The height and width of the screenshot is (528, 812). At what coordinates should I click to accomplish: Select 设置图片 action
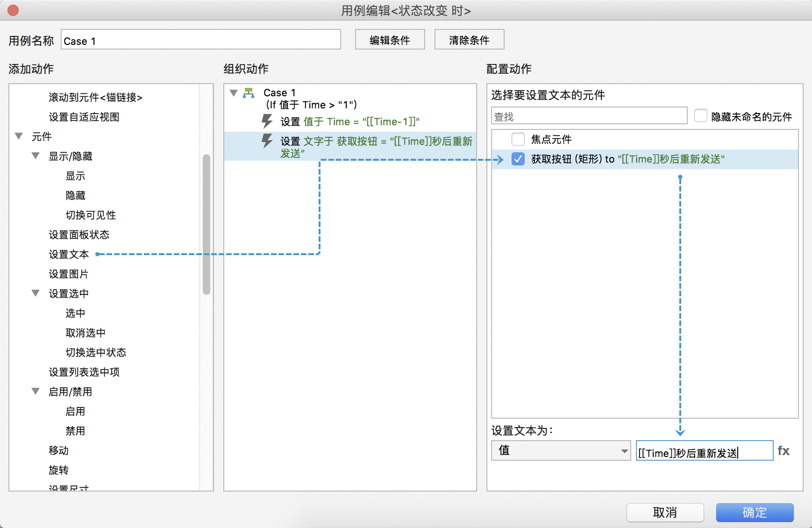click(x=69, y=274)
